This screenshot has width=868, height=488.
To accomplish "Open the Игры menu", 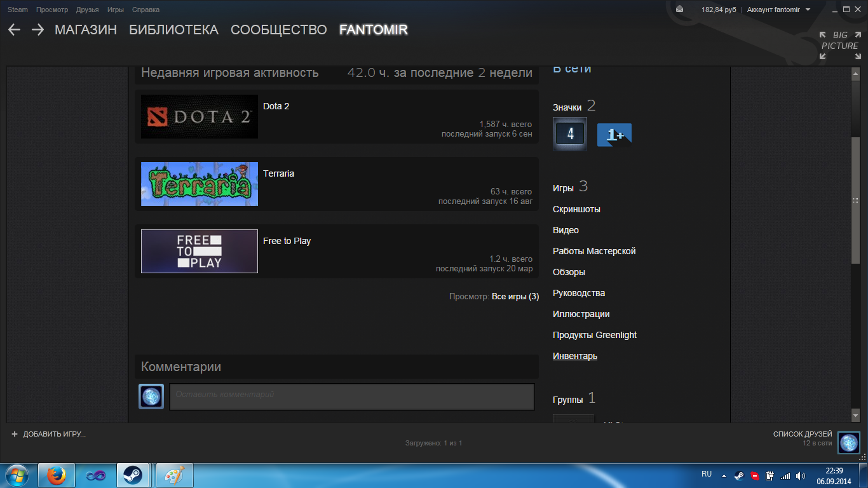I will coord(116,10).
